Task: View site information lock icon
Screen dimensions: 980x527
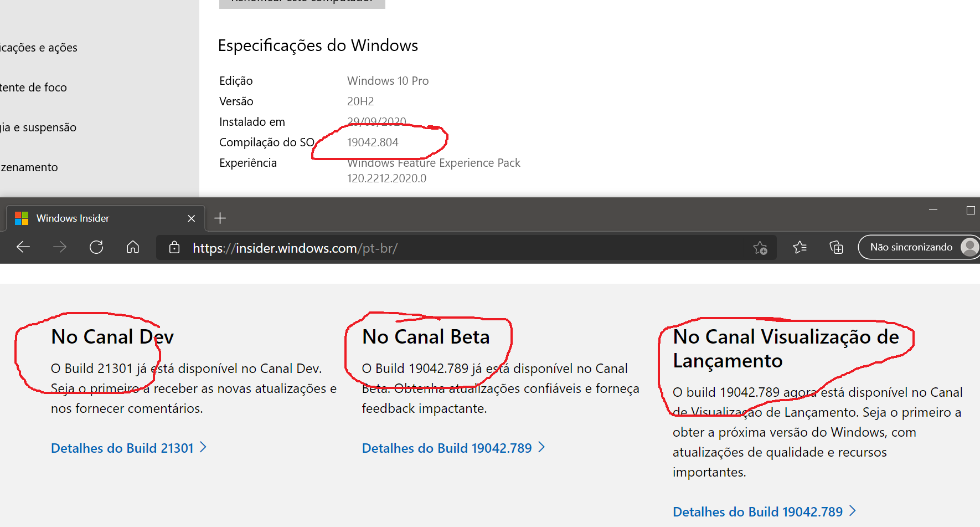Action: 174,248
